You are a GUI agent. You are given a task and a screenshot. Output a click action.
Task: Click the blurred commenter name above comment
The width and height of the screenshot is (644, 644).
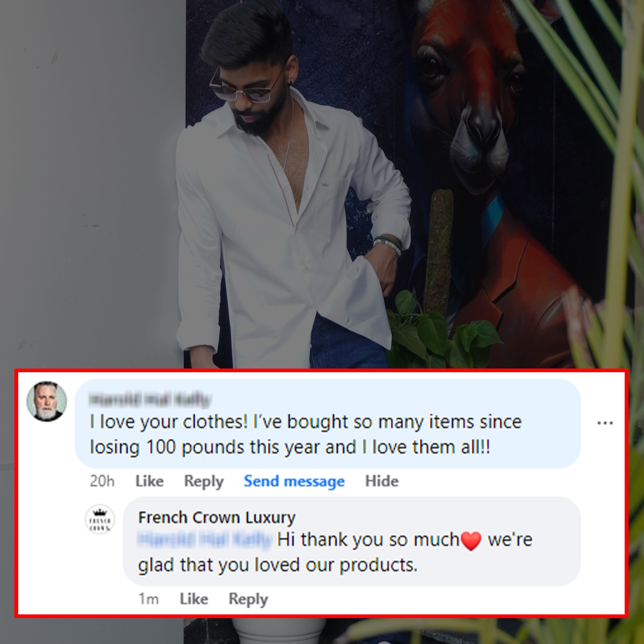[151, 400]
